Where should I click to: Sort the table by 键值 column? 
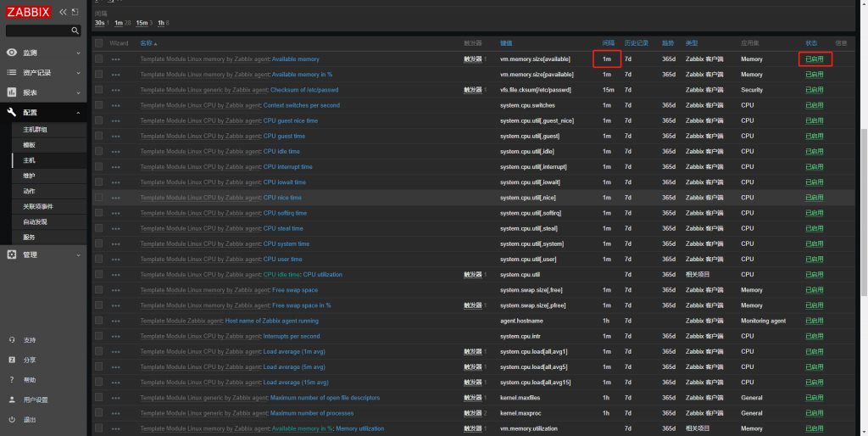(x=506, y=43)
